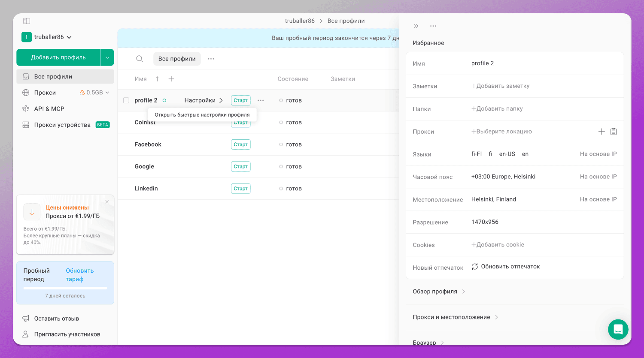
Task: Select Все профили in sidebar
Action: point(65,77)
